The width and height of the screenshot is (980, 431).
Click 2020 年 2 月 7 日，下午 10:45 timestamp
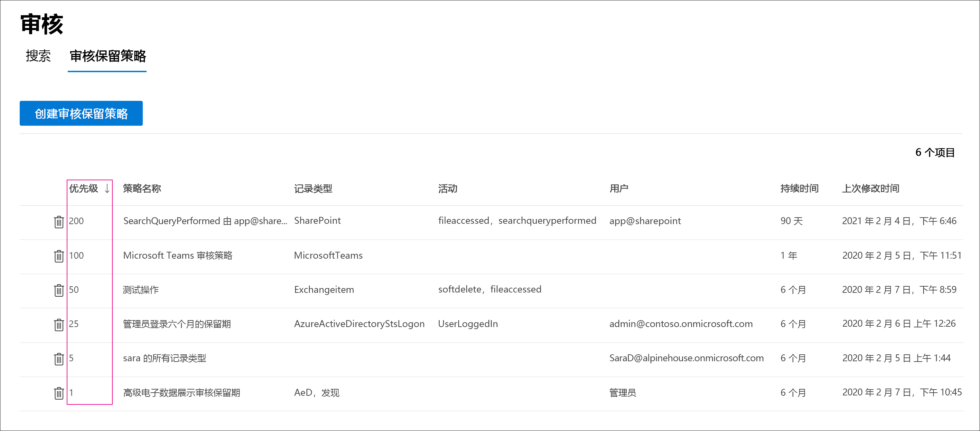pos(902,392)
